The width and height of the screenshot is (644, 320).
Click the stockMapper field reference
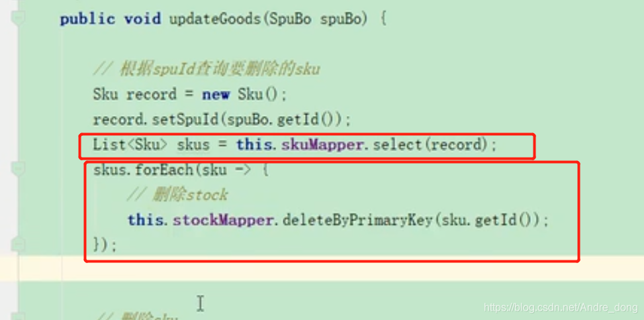pos(222,221)
